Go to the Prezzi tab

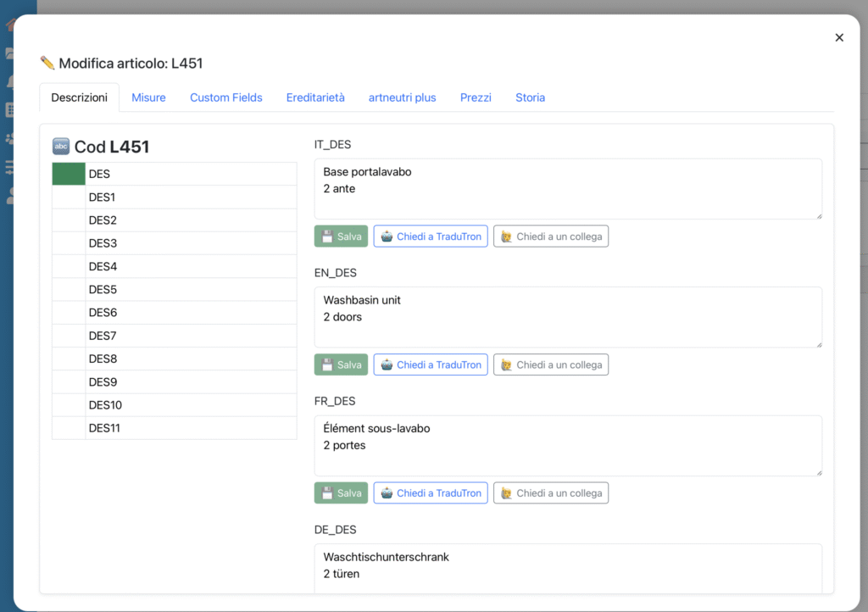(476, 97)
